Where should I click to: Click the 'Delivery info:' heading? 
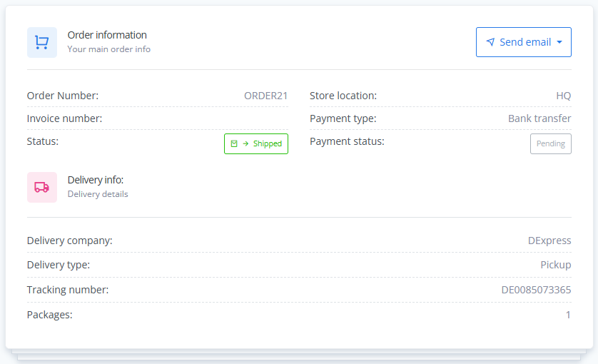tap(96, 180)
